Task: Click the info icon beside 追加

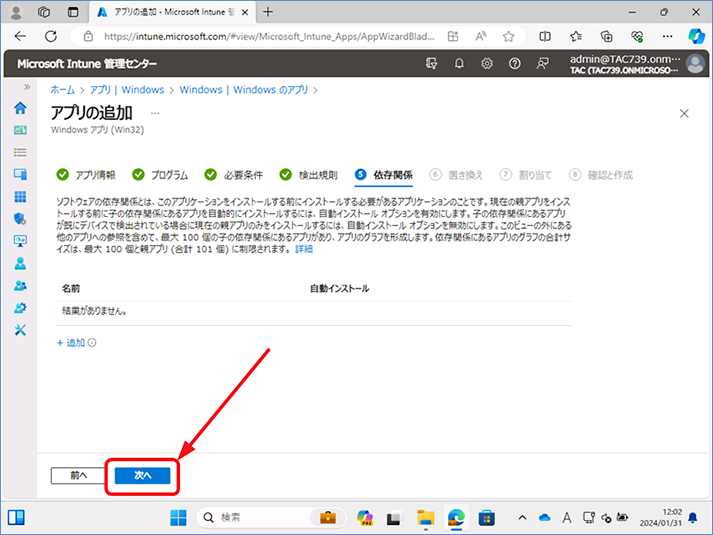Action: point(92,343)
